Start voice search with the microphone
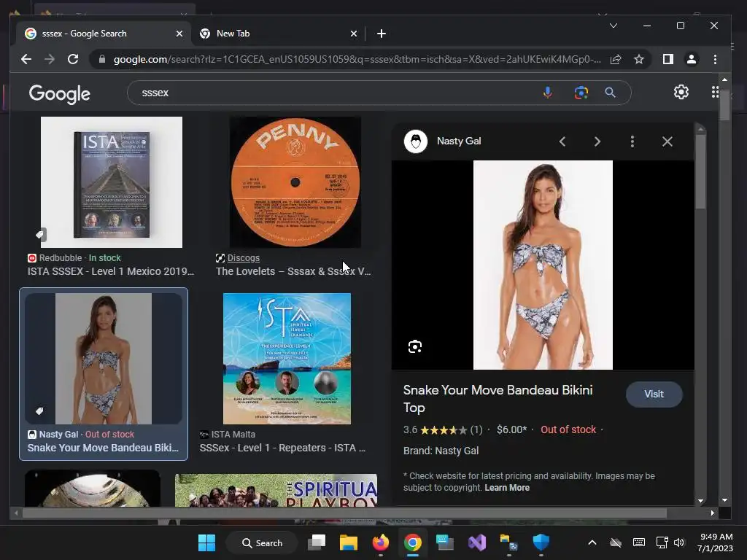The height and width of the screenshot is (560, 747). point(547,93)
